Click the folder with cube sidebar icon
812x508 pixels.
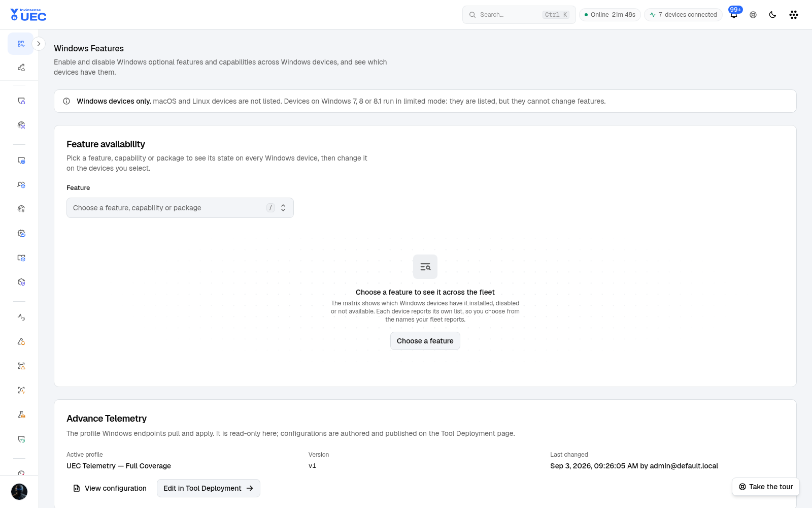21,258
